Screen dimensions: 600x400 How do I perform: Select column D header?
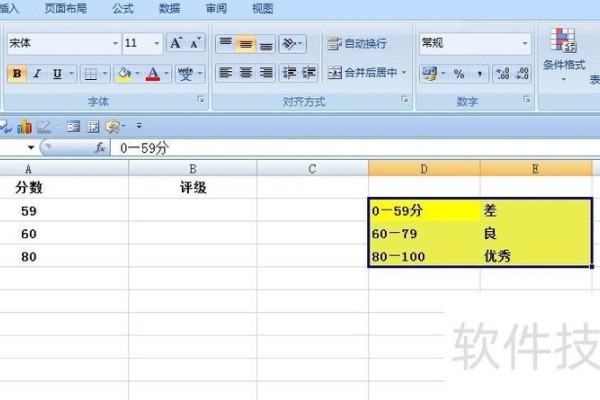[424, 169]
